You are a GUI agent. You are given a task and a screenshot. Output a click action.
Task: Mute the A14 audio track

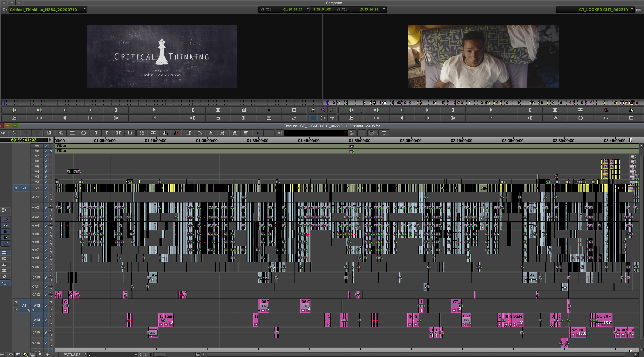[x=51, y=324]
